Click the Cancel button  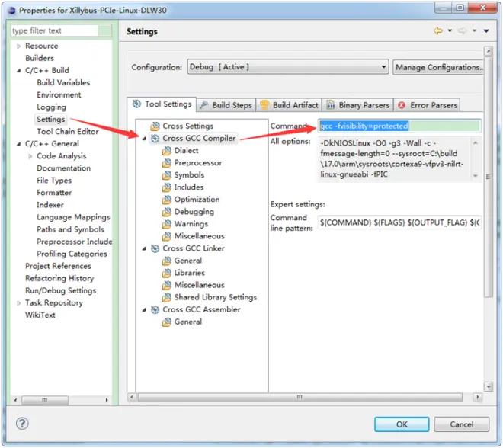pos(462,424)
